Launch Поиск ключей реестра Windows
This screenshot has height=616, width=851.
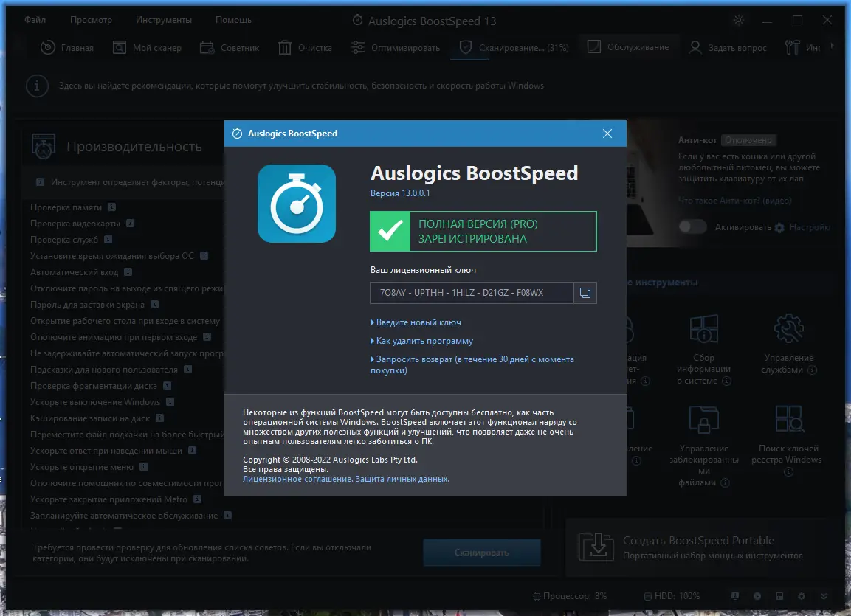coord(788,418)
